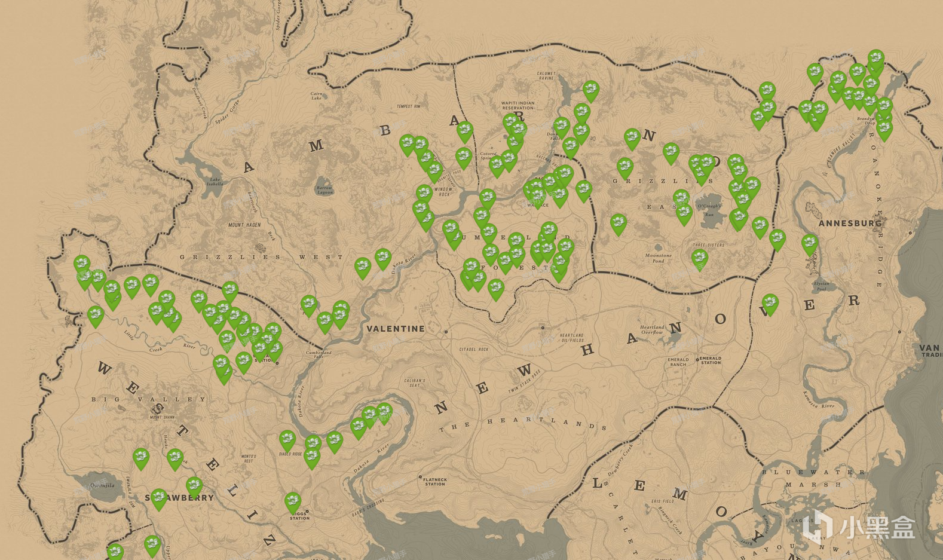The image size is (943, 560).
Task: Click the Heartland Overflow label
Action: coord(652,329)
